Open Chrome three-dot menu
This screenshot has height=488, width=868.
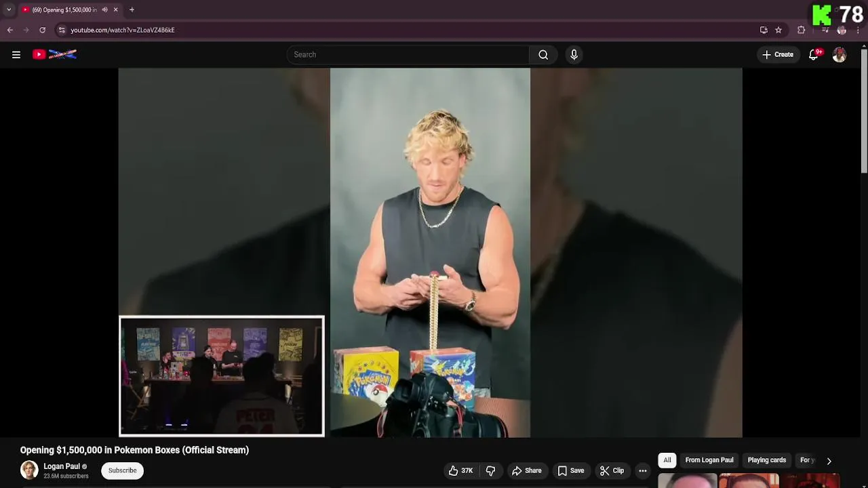click(x=858, y=30)
